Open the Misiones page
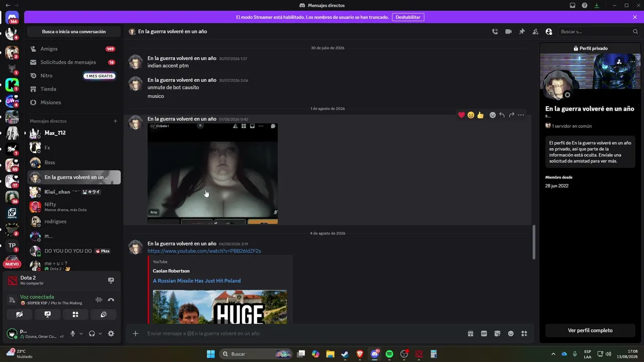The image size is (644, 362). (x=73, y=103)
